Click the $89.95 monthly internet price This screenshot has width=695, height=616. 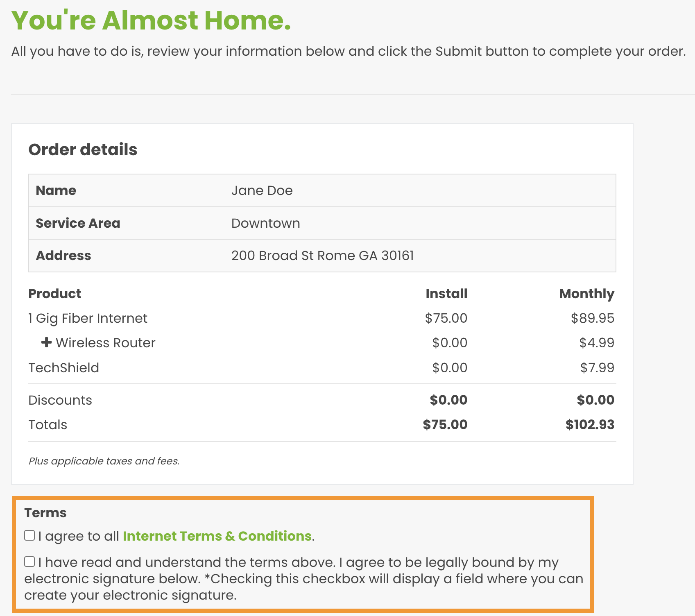[x=592, y=318]
